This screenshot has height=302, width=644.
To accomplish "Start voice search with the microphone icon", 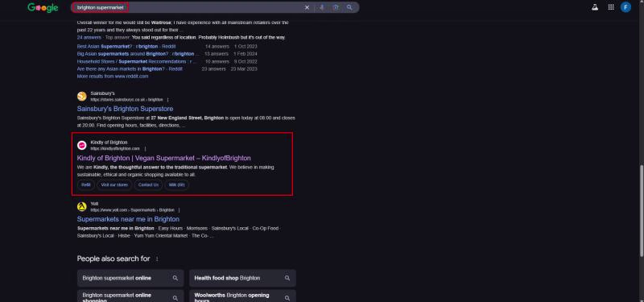I will click(321, 7).
